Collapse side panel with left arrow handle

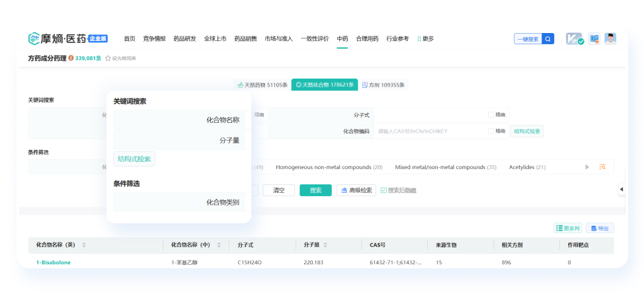click(622, 190)
